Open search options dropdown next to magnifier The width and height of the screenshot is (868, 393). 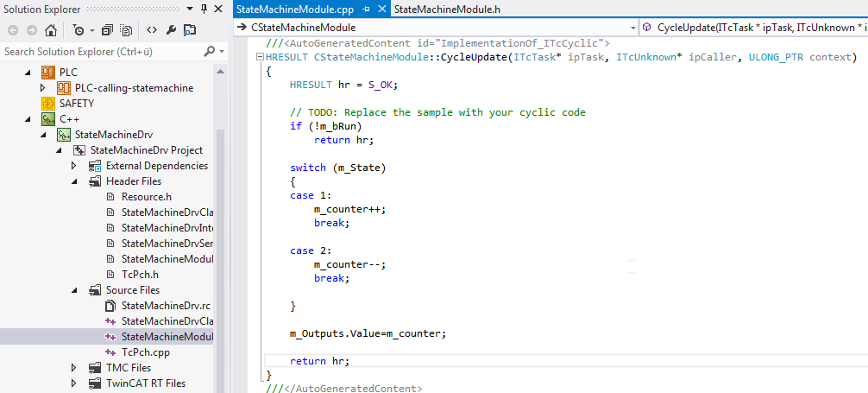tap(222, 52)
